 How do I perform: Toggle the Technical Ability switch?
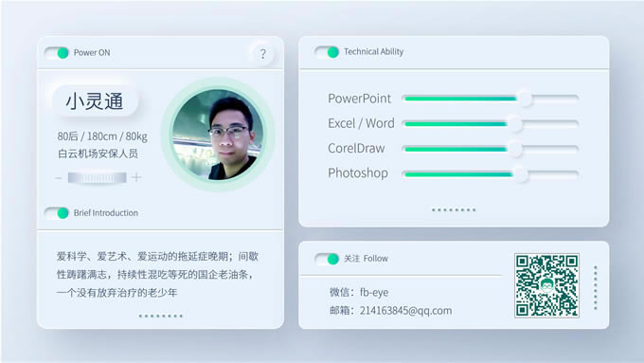327,52
